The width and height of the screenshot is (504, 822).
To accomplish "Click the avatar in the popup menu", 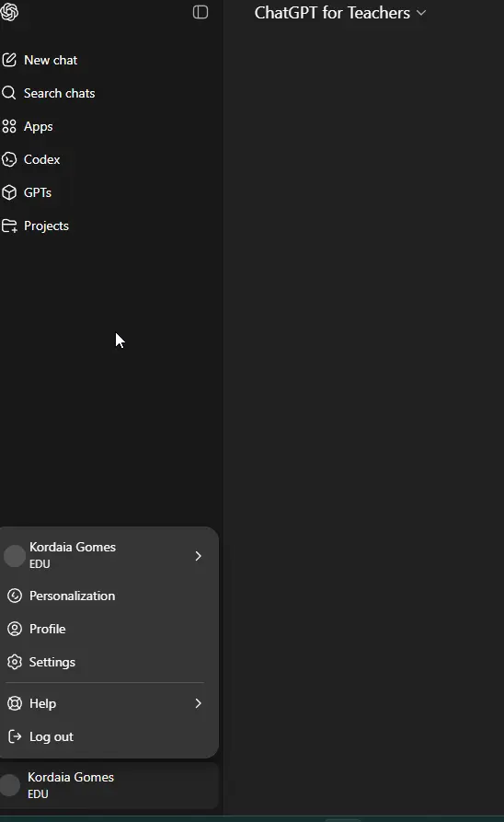I will click(15, 556).
